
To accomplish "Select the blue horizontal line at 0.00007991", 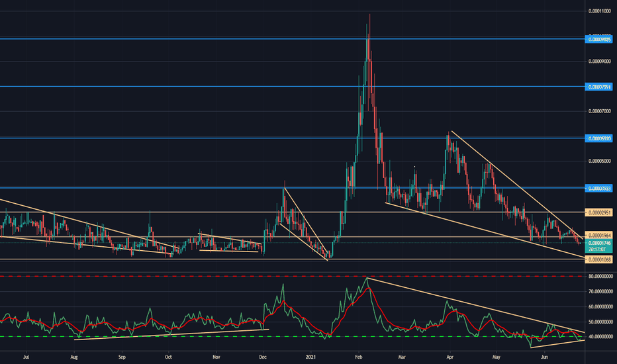I will 293,87.
